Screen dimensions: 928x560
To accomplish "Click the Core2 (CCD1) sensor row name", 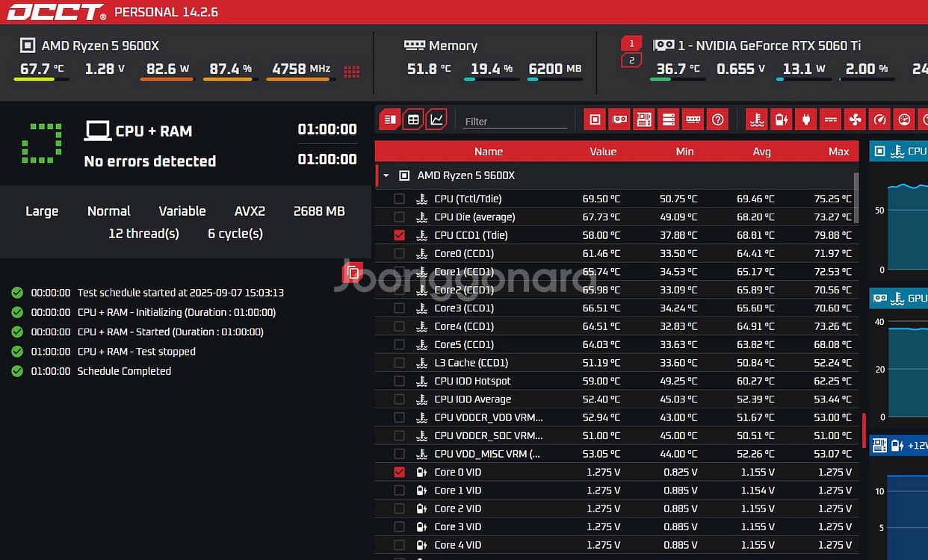I will (x=464, y=290).
